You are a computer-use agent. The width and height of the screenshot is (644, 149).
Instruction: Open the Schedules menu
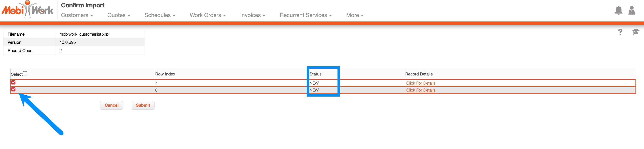[160, 15]
